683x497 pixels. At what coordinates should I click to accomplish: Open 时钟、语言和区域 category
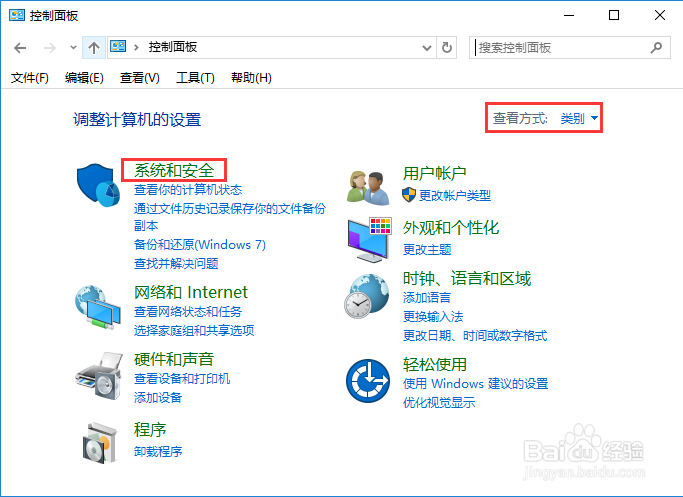coord(467,278)
